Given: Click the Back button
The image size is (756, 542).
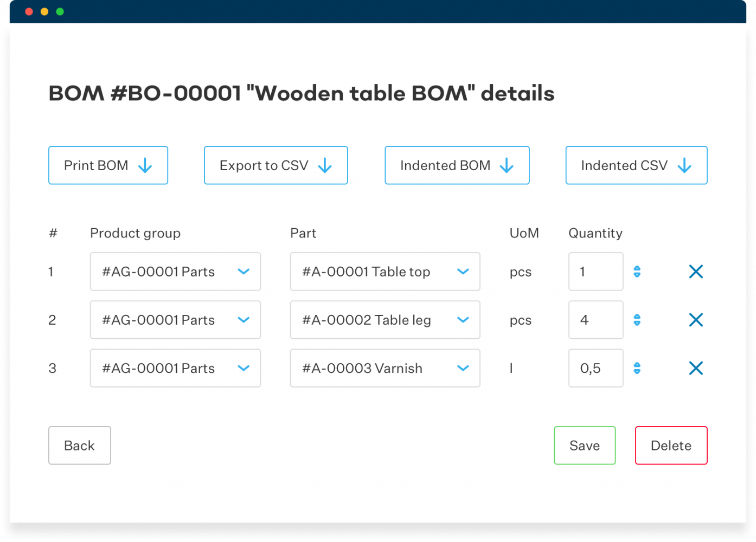Looking at the screenshot, I should click(79, 446).
